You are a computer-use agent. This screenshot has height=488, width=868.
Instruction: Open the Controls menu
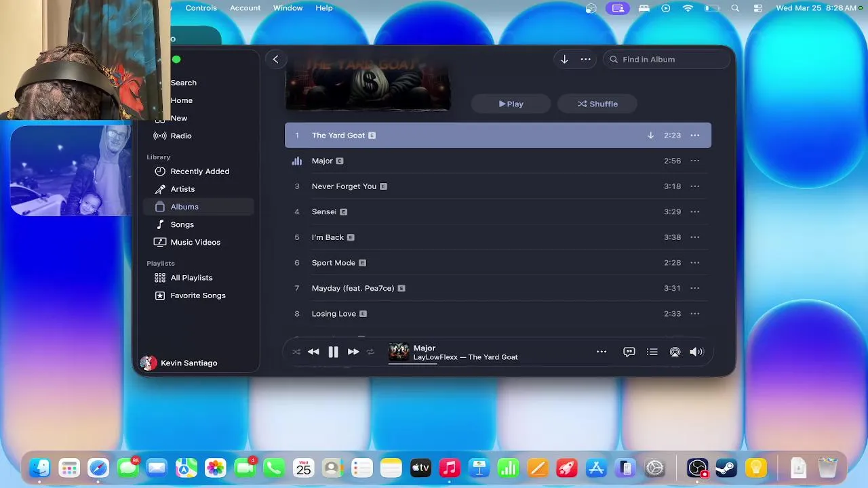pos(201,8)
